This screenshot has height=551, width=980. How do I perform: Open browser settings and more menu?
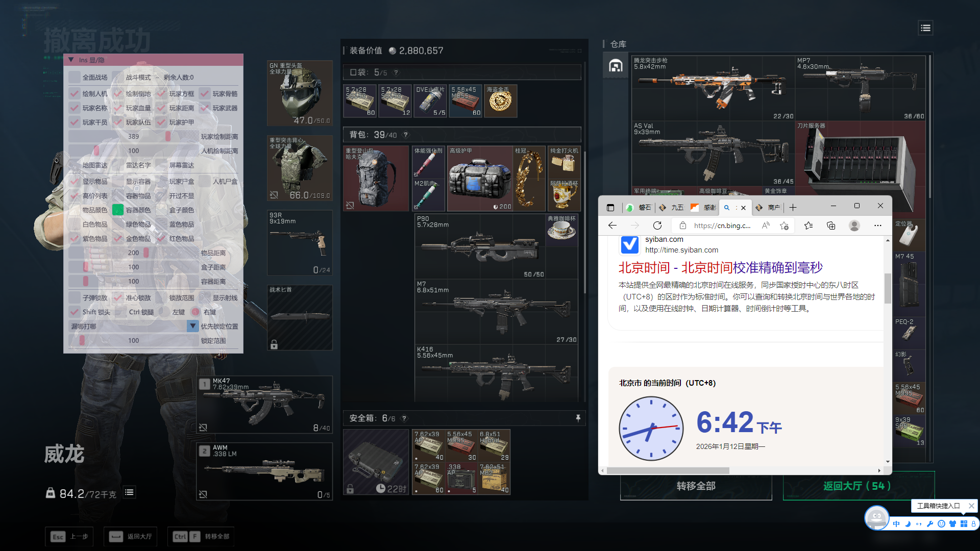(x=877, y=226)
